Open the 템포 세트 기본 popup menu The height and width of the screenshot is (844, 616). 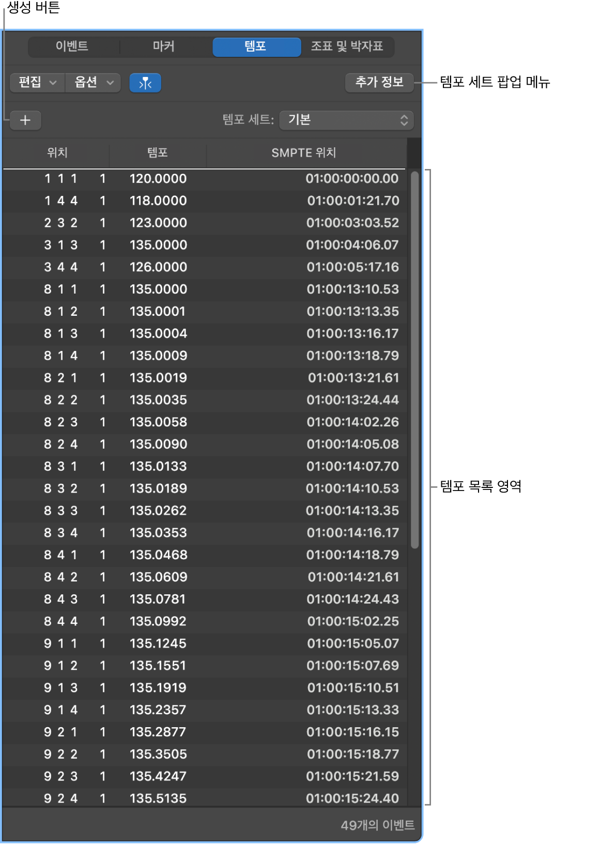(346, 120)
